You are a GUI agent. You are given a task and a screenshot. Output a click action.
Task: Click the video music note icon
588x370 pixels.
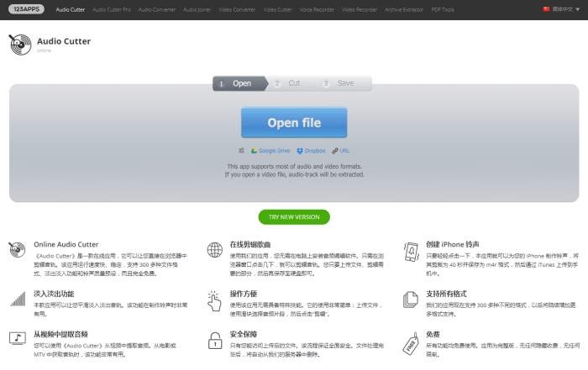click(18, 338)
